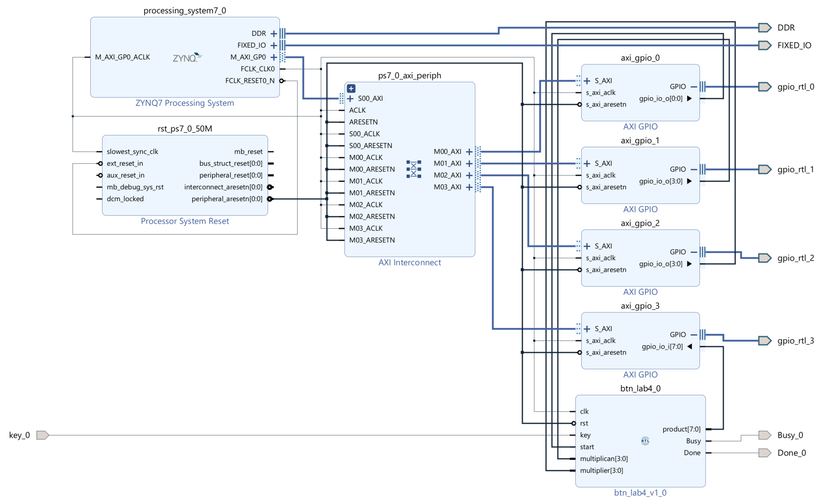Screen dimensions: 837x504
Task: Click the ZYNQ logo in processing system block
Action: point(187,57)
